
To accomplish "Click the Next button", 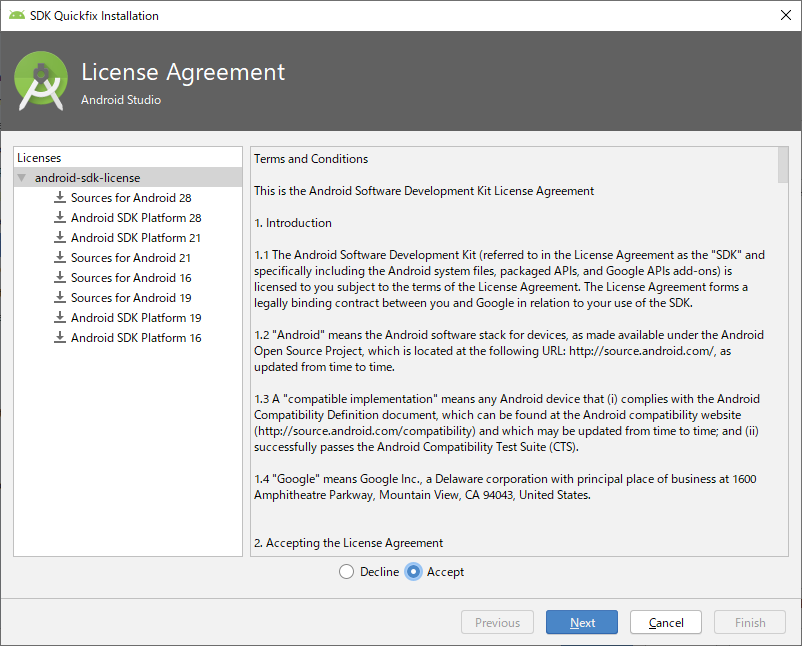I will (x=582, y=622).
